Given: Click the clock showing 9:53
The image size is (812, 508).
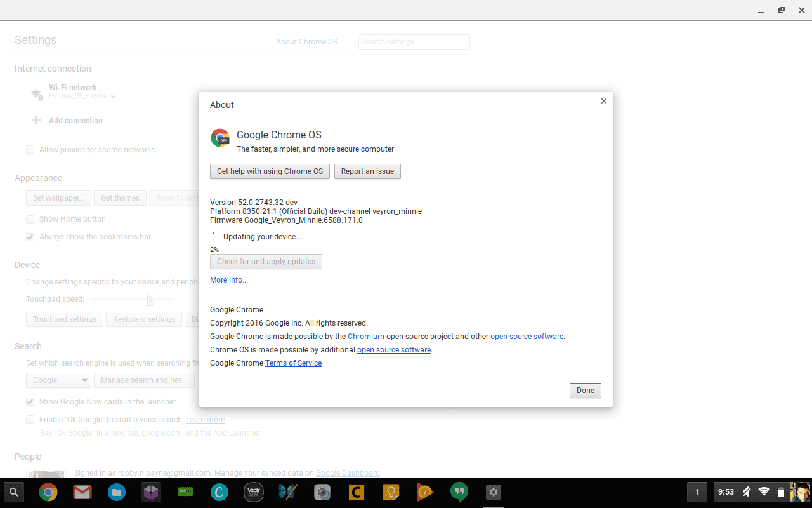Looking at the screenshot, I should (x=726, y=492).
